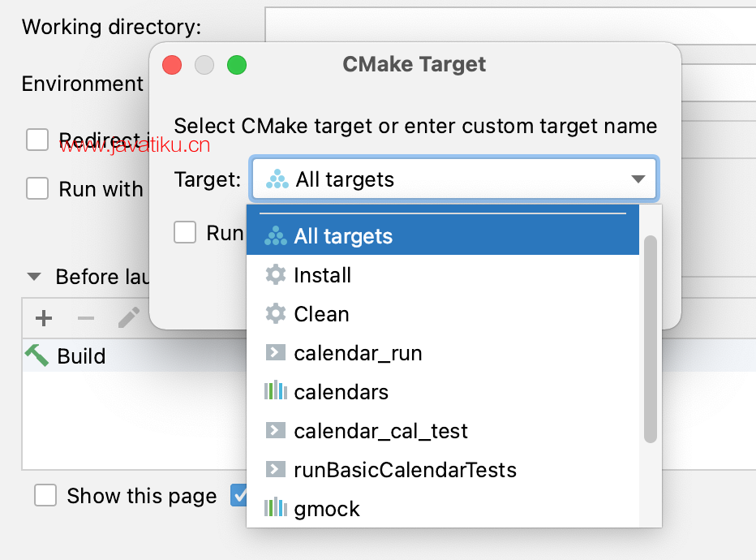
Task: Click the executable icon beside calendar_run
Action: pyautogui.click(x=275, y=352)
